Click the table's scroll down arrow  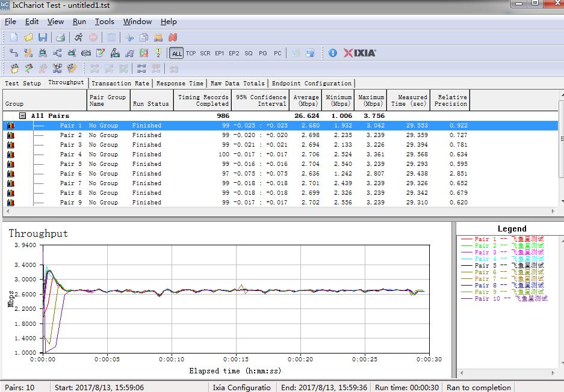click(561, 201)
